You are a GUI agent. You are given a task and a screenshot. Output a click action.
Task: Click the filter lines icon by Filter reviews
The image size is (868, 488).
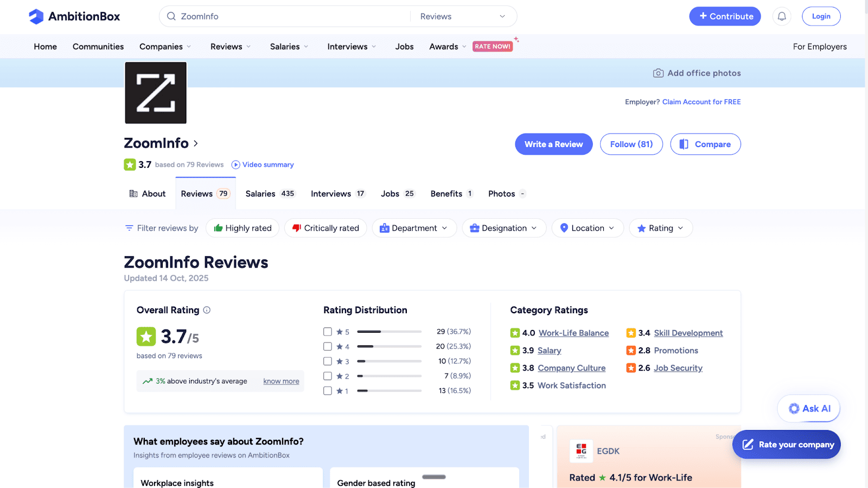129,228
